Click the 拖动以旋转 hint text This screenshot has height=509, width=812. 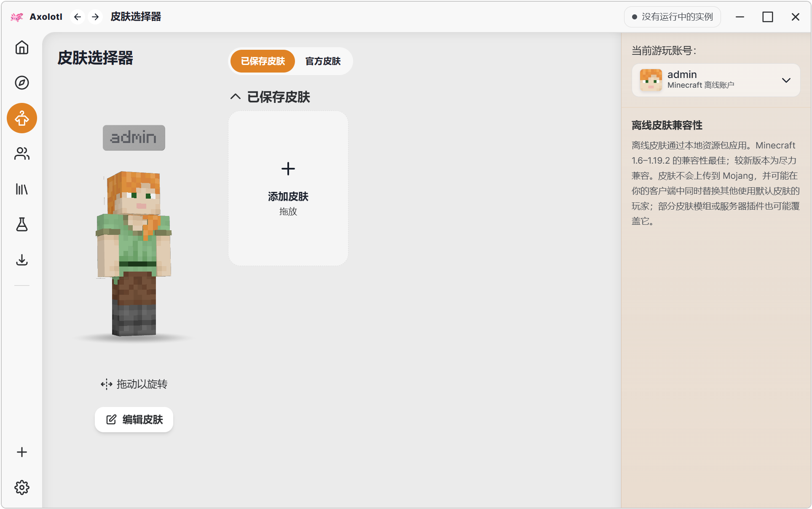tap(142, 384)
